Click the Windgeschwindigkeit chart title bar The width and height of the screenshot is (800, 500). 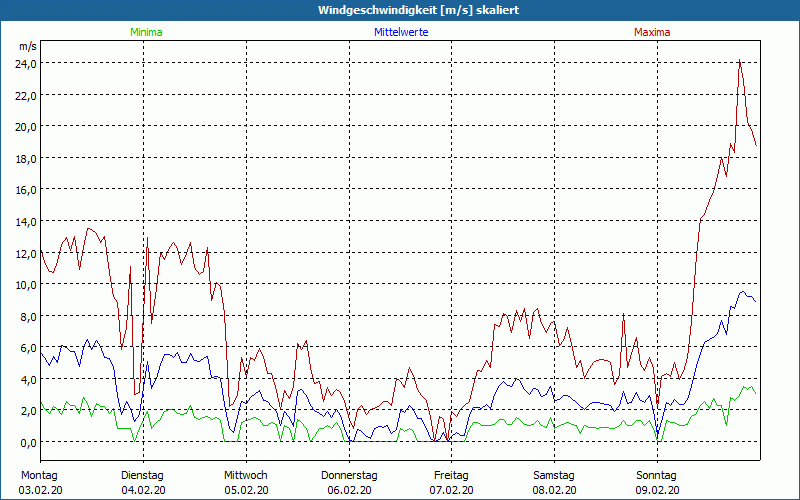coord(400,10)
